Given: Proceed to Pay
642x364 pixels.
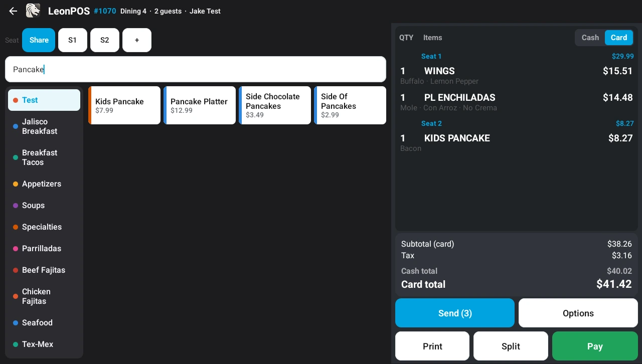Looking at the screenshot, I should click(595, 346).
